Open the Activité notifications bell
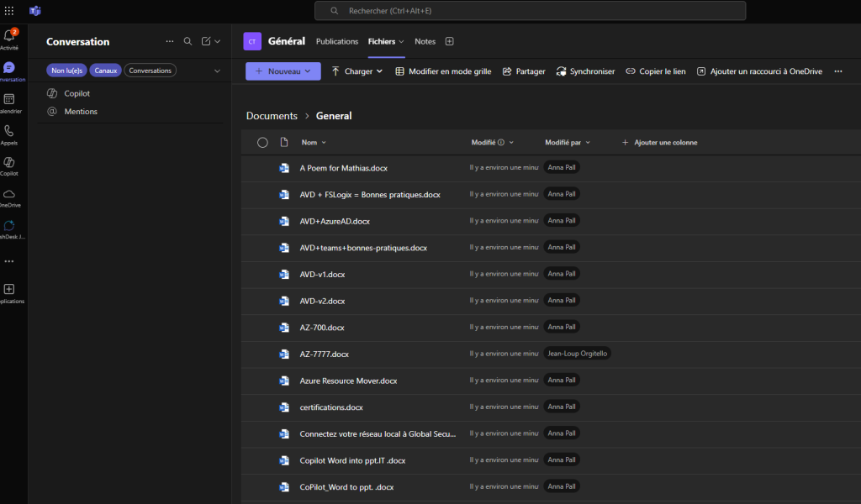861x504 pixels. pos(9,36)
